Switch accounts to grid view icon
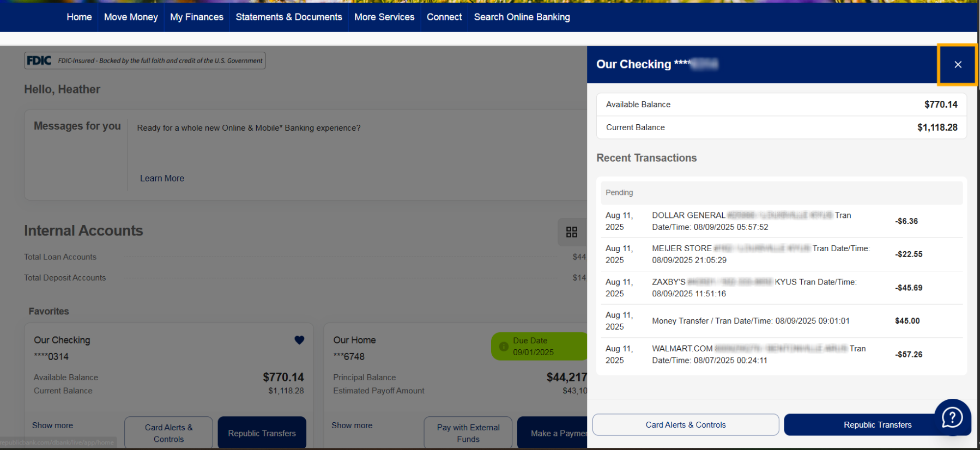980x450 pixels. pos(571,232)
